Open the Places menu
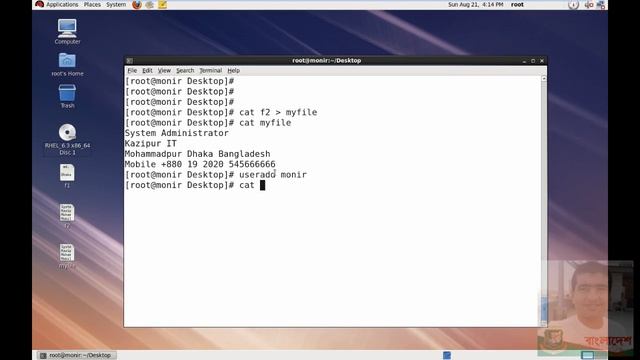 92,4
